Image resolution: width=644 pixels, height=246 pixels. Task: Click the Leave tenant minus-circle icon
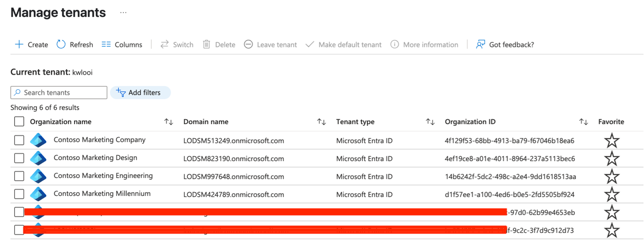pyautogui.click(x=248, y=44)
